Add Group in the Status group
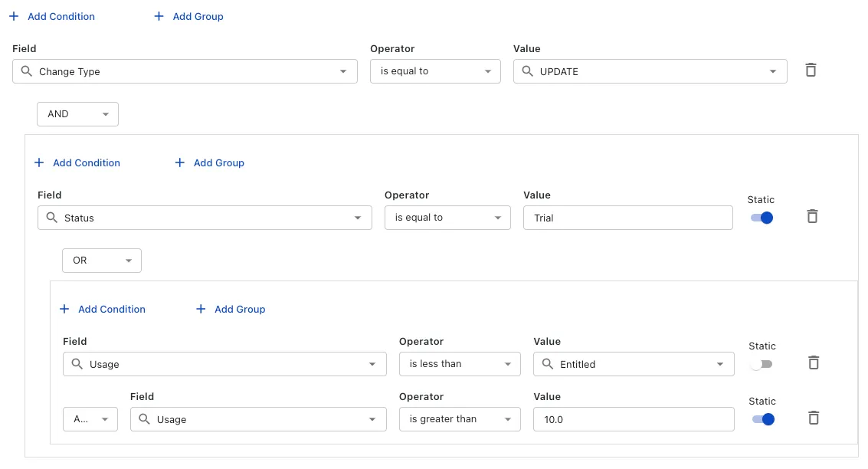 click(210, 162)
